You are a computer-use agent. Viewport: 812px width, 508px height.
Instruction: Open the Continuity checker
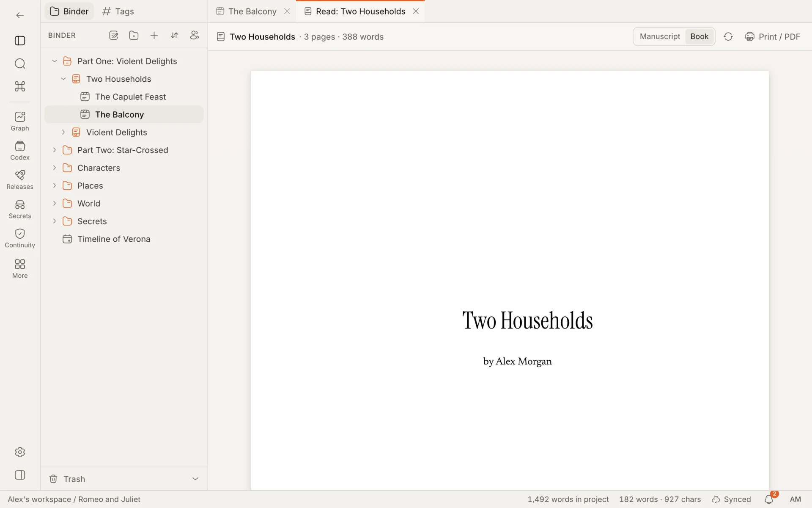[20, 238]
